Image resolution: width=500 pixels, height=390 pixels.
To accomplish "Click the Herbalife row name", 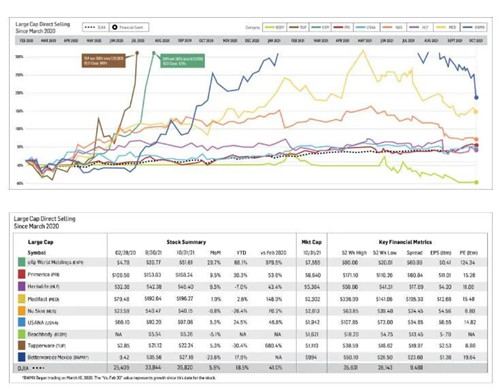I will [x=44, y=287].
